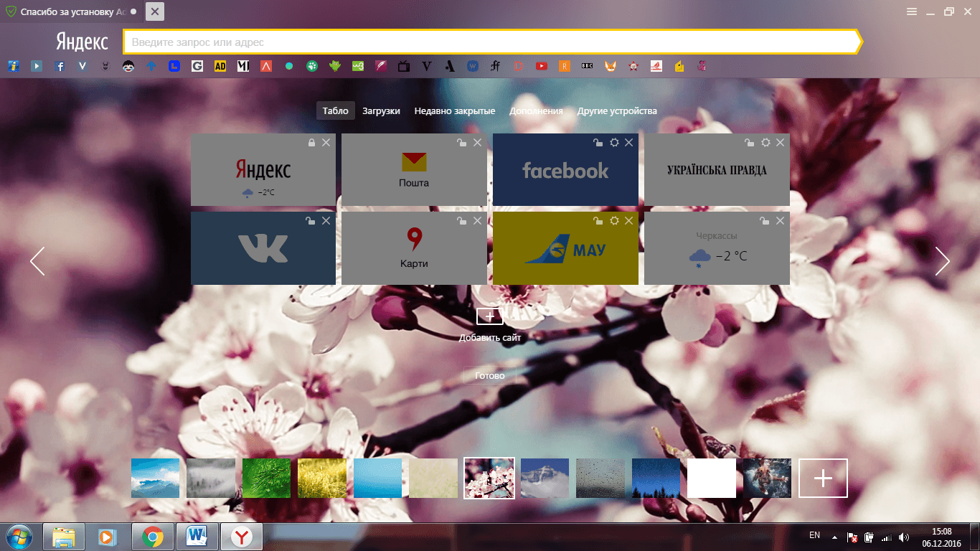Open the fox face bookmark
This screenshot has height=551, width=980.
610,66
